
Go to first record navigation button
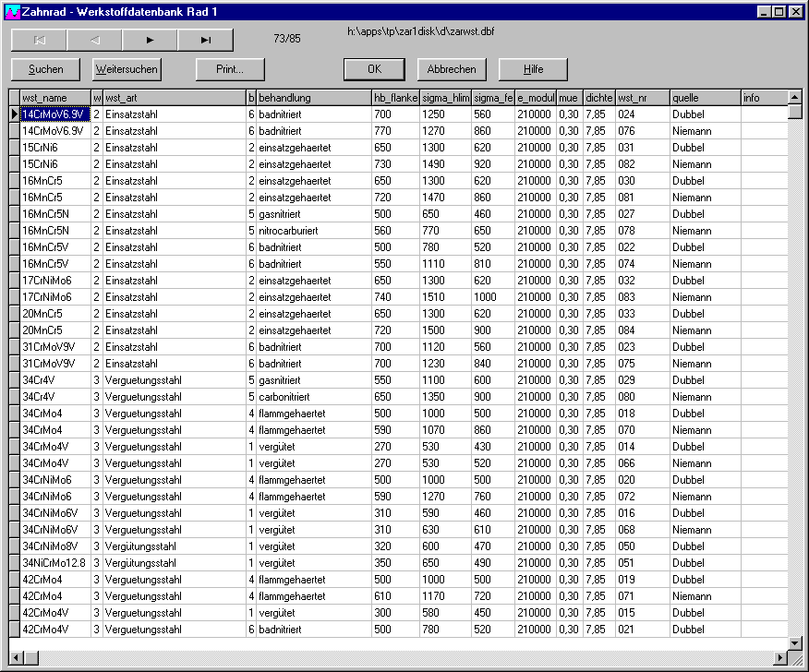(x=39, y=40)
